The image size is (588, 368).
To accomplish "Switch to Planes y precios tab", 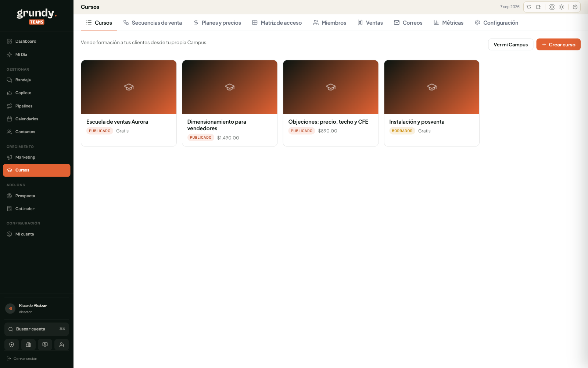I will [217, 23].
